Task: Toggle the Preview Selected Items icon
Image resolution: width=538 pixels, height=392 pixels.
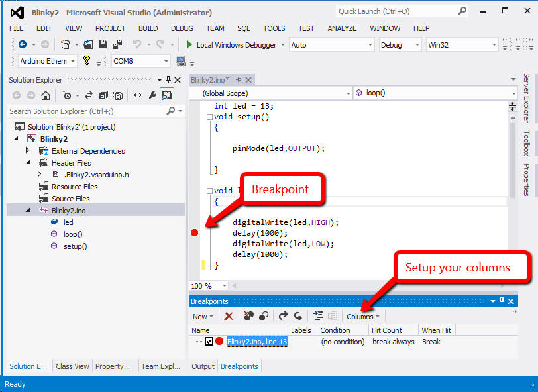Action: point(167,95)
